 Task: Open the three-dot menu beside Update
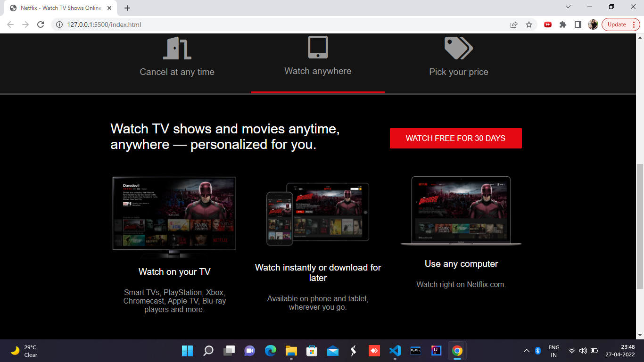coord(634,24)
